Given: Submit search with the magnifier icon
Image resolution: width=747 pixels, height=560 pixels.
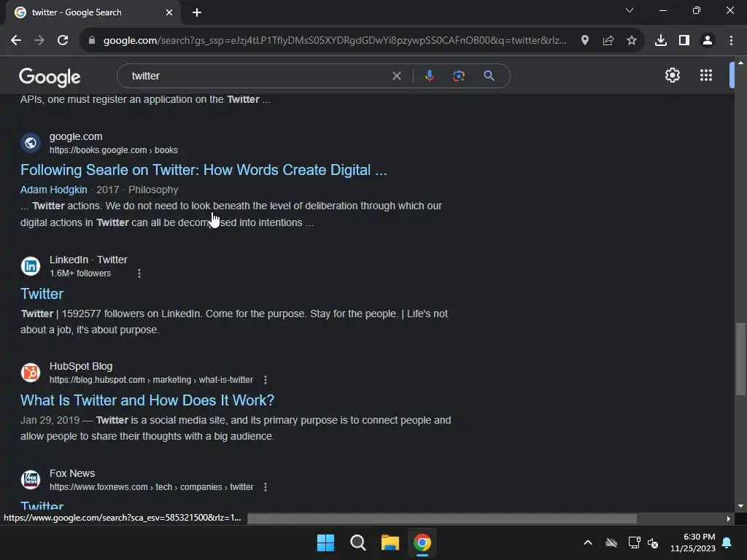Looking at the screenshot, I should pos(489,76).
